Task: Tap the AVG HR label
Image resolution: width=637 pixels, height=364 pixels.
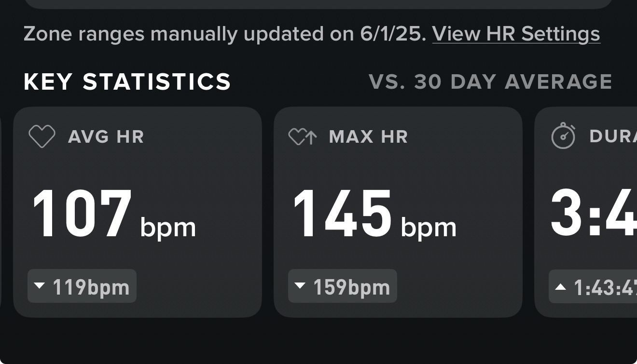Action: point(106,137)
